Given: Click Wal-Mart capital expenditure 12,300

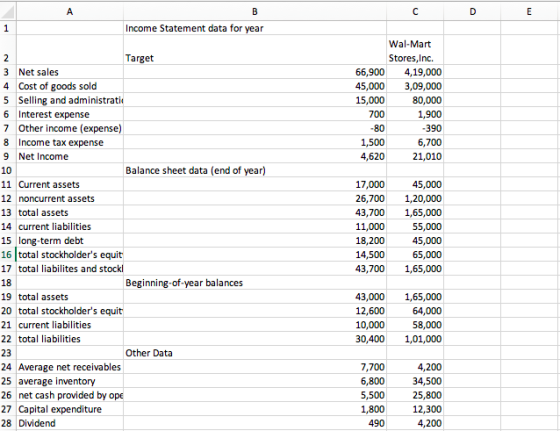Looking at the screenshot, I should point(415,409).
